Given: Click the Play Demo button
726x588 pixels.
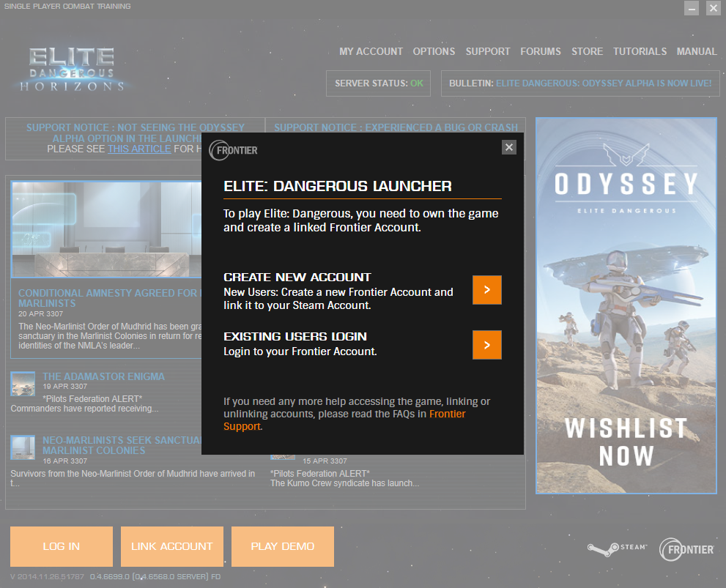Looking at the screenshot, I should (x=283, y=546).
